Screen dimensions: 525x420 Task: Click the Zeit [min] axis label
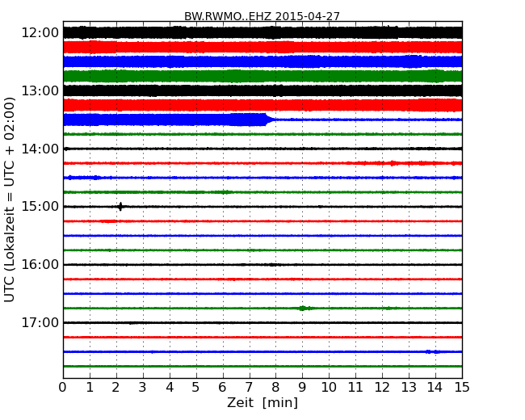pyautogui.click(x=262, y=402)
